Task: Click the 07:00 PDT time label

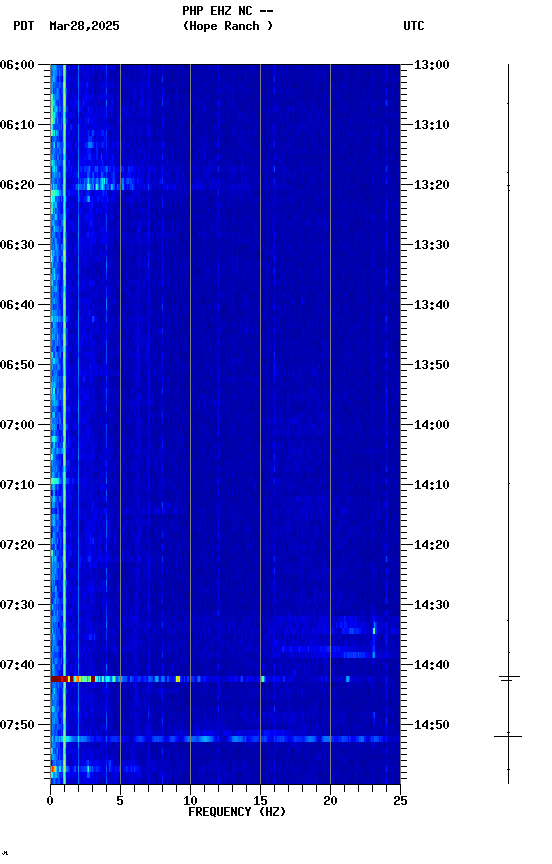Action: (x=17, y=425)
